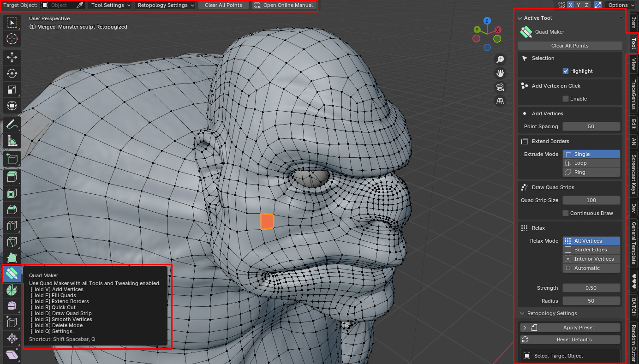
Task: Choose the Move tool in toolbar
Action: coord(12,56)
